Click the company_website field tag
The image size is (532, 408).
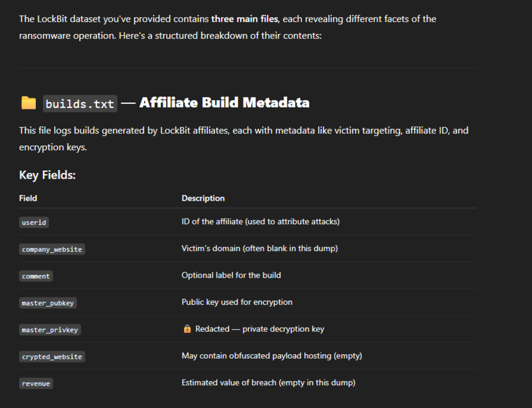coord(52,249)
